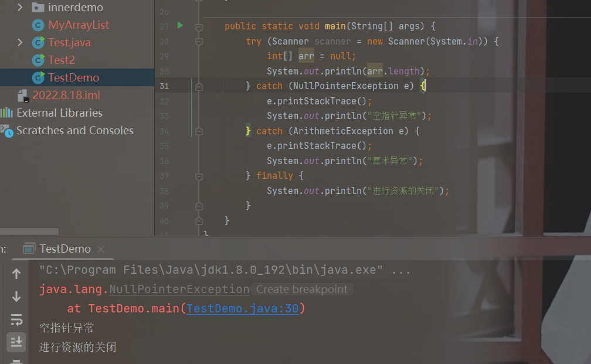
Task: Click 'arr' variable on line 29
Action: 306,56
